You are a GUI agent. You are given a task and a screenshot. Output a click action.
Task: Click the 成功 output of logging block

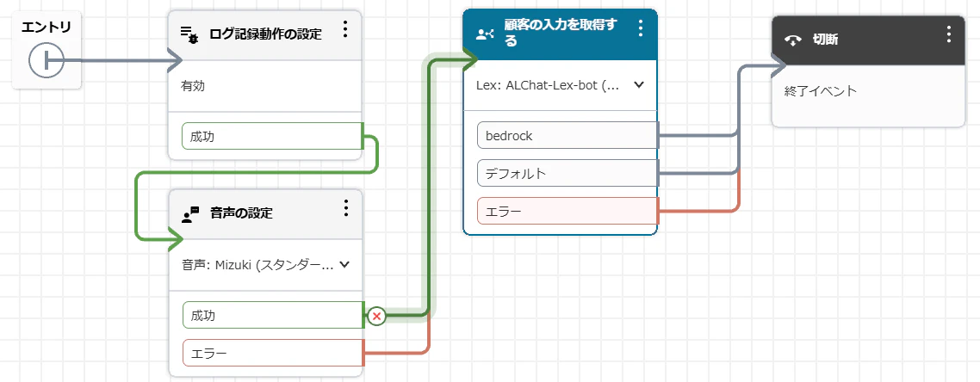[273, 136]
